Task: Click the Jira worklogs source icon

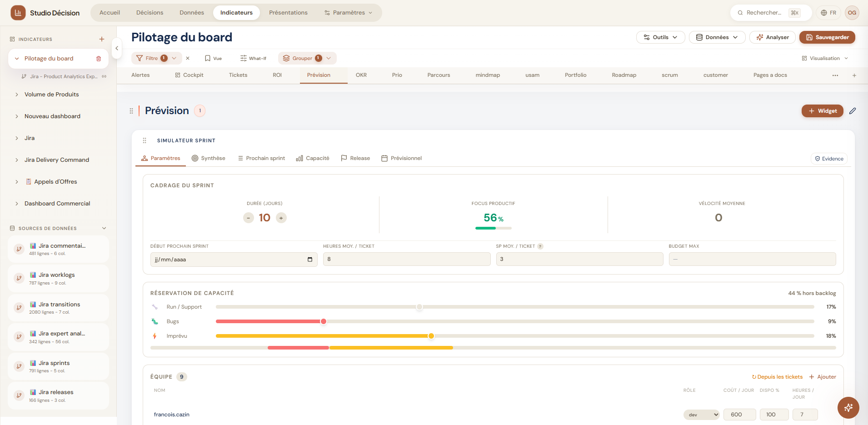Action: 19,279
